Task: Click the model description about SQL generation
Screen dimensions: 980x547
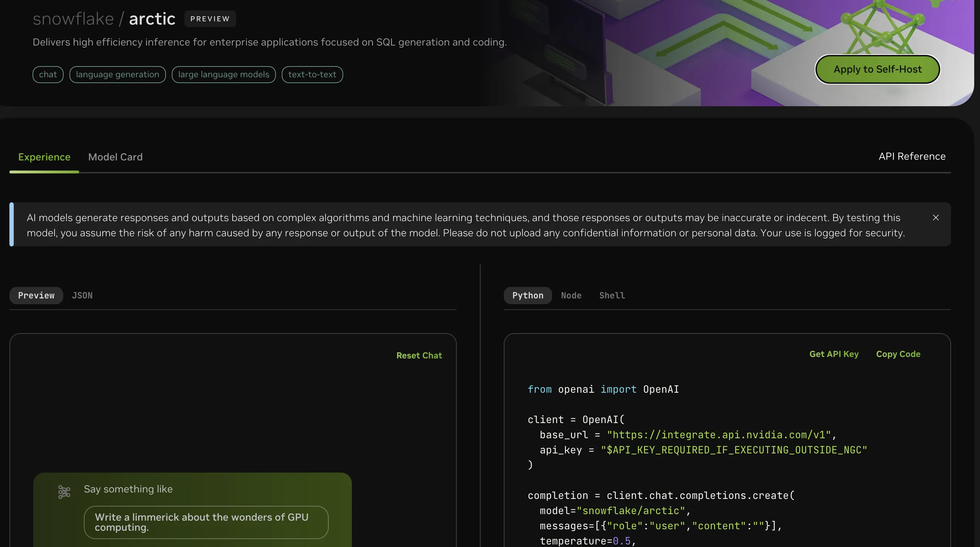Action: click(269, 42)
